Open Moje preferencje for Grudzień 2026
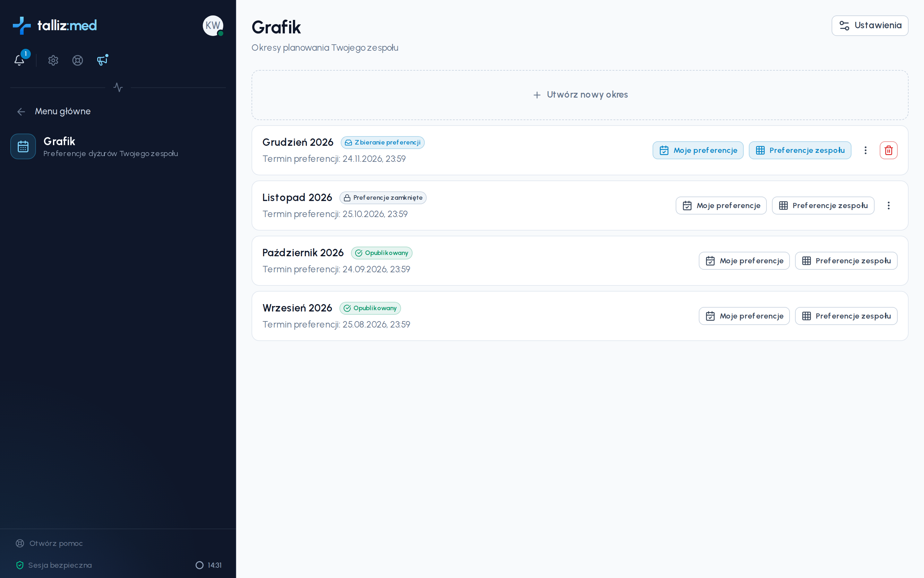This screenshot has width=924, height=578. coord(698,150)
